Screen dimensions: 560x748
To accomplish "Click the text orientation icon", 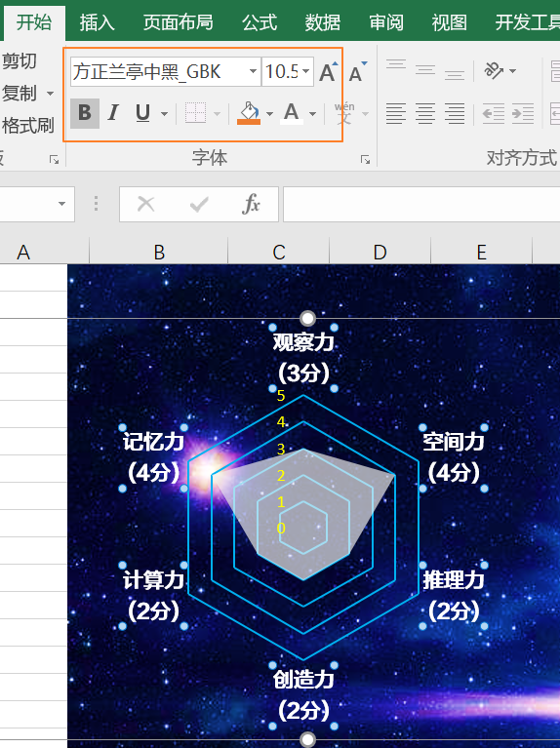I will coord(494,70).
